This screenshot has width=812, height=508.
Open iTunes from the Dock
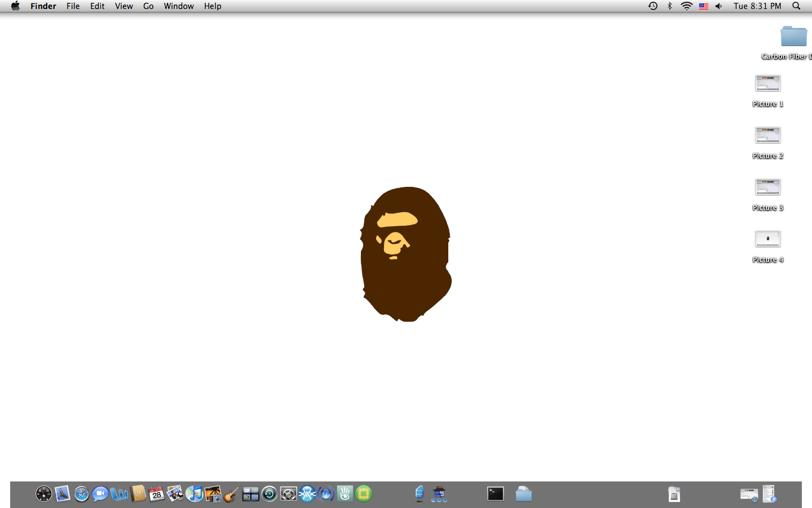[x=195, y=494]
